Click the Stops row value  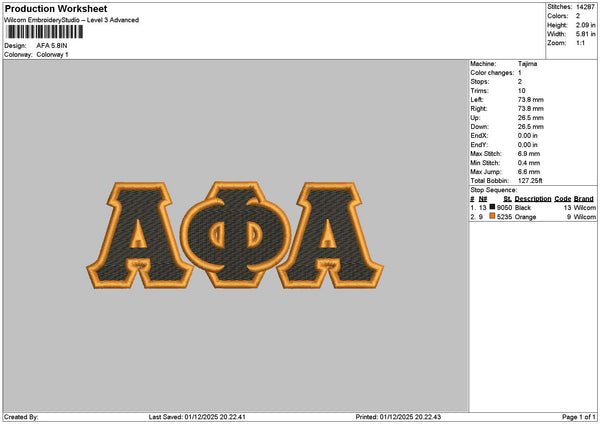(x=520, y=82)
